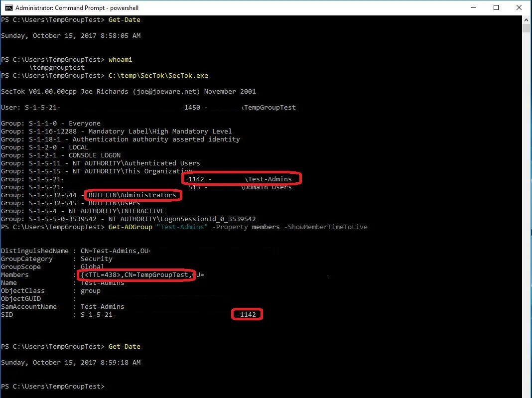Select the circled BUILTIN\Administrators group entry

coord(133,195)
